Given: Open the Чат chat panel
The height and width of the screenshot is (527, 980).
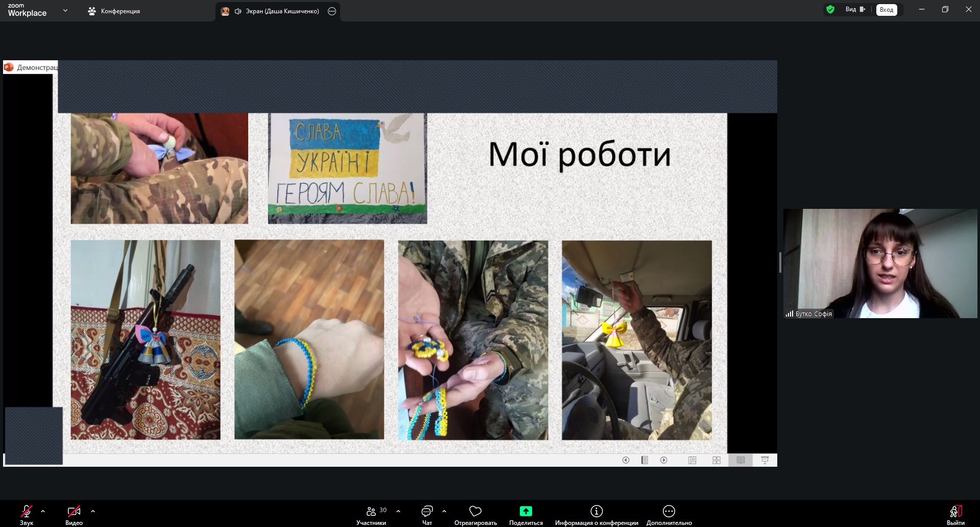Looking at the screenshot, I should click(427, 511).
